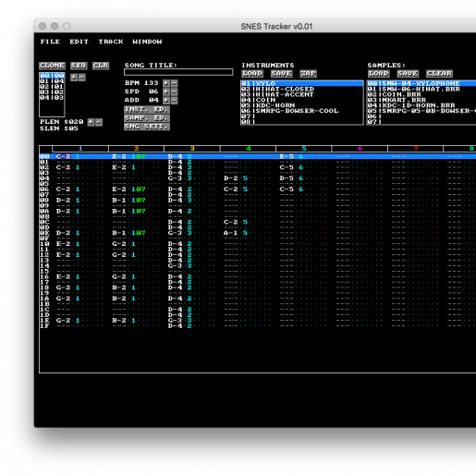This screenshot has height=476, width=476.
Task: Click the SEQ button
Action: tap(79, 66)
